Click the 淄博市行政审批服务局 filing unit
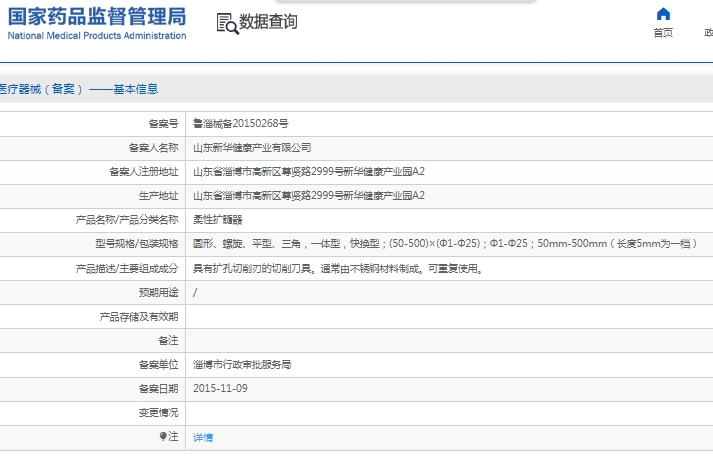 coord(242,364)
